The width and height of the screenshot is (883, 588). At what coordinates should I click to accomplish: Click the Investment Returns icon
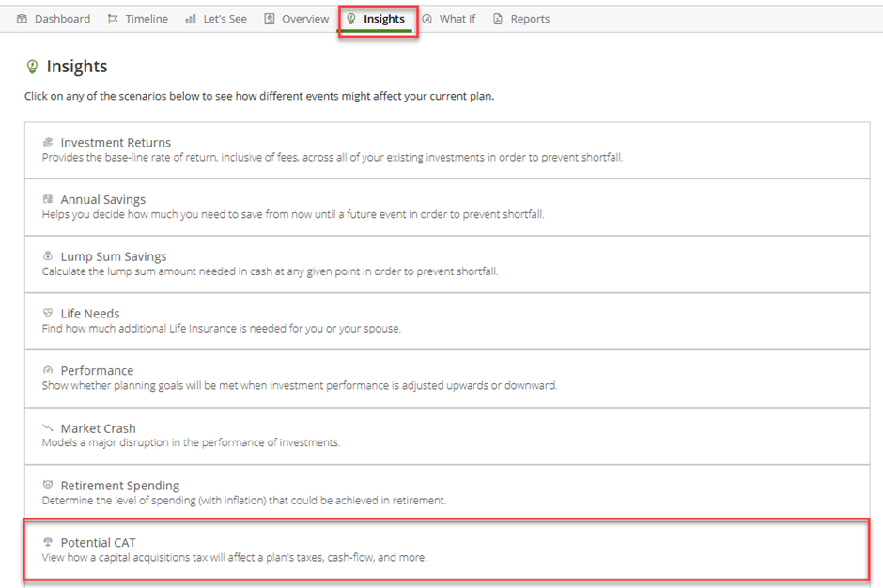click(x=48, y=142)
